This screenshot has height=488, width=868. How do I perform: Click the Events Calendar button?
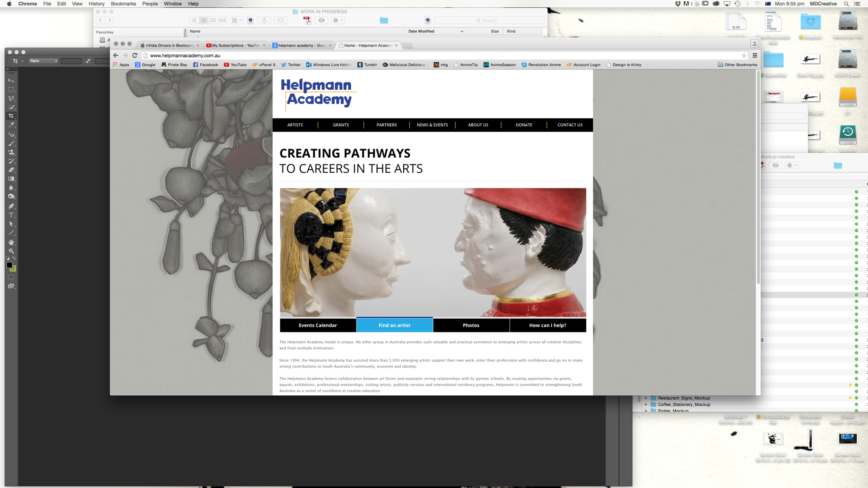click(x=318, y=325)
